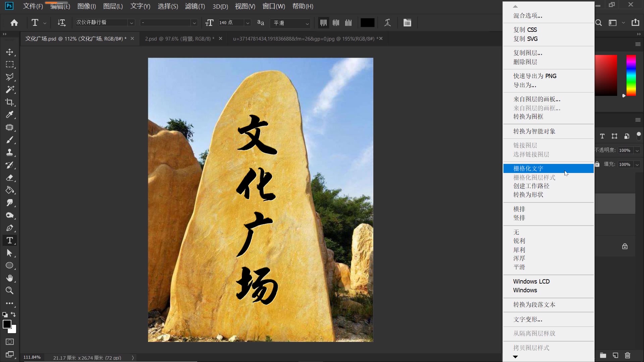Enable the type layer filter in Layers panel
The height and width of the screenshot is (362, 644).
tap(602, 136)
